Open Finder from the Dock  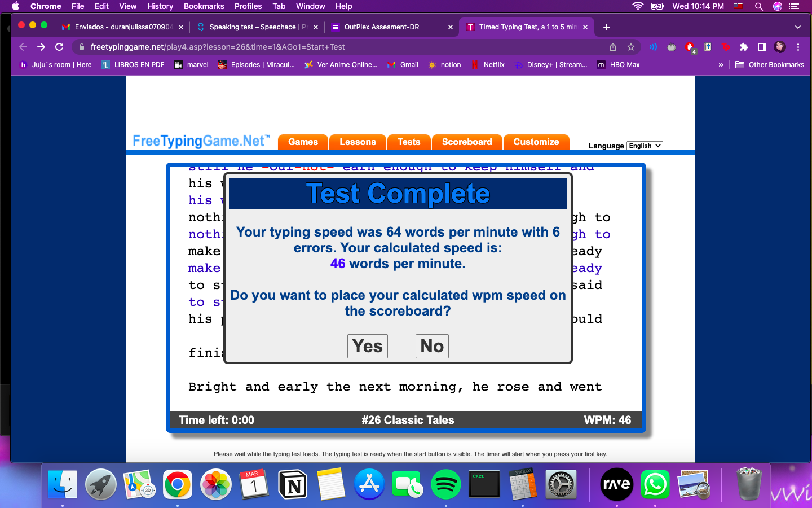pyautogui.click(x=63, y=484)
